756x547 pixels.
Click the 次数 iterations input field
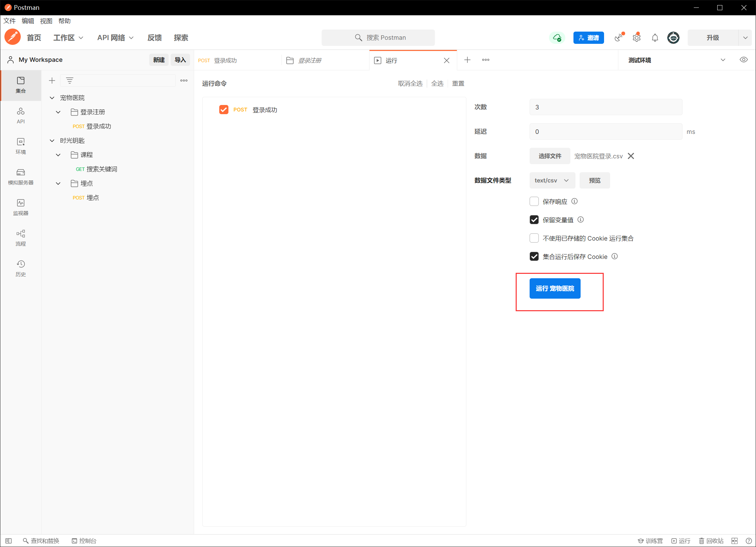[x=605, y=107]
